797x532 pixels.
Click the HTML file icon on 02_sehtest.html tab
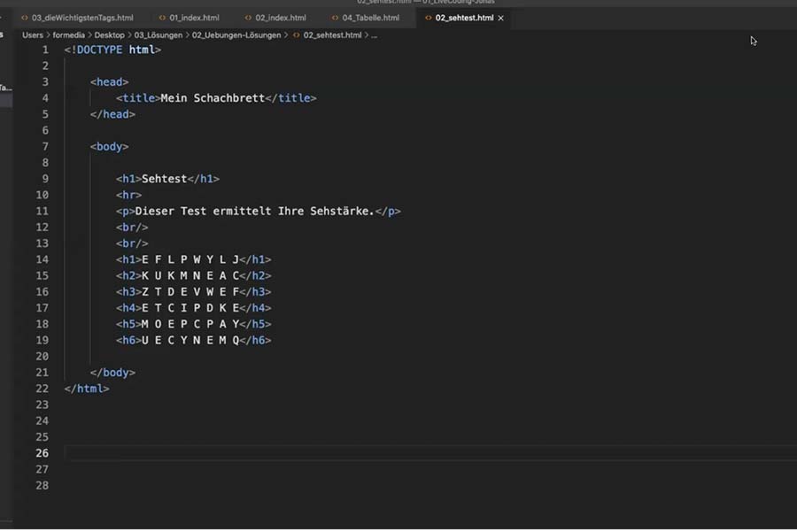pyautogui.click(x=429, y=18)
